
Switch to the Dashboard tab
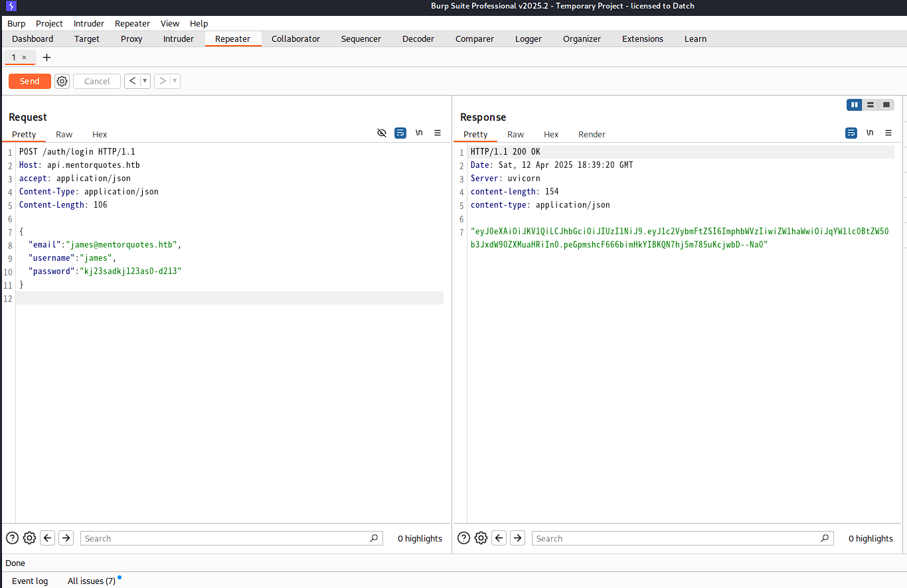33,38
